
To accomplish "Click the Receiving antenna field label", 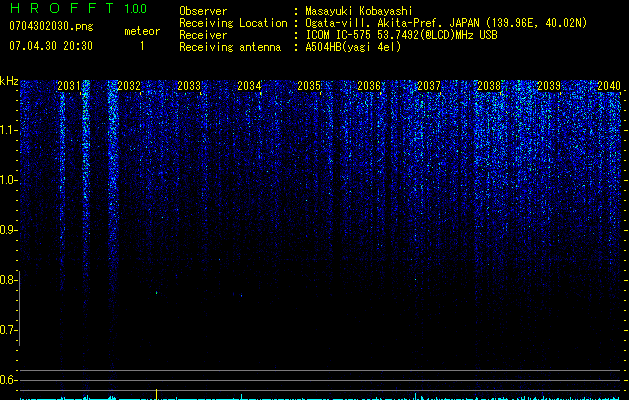I will click(230, 47).
